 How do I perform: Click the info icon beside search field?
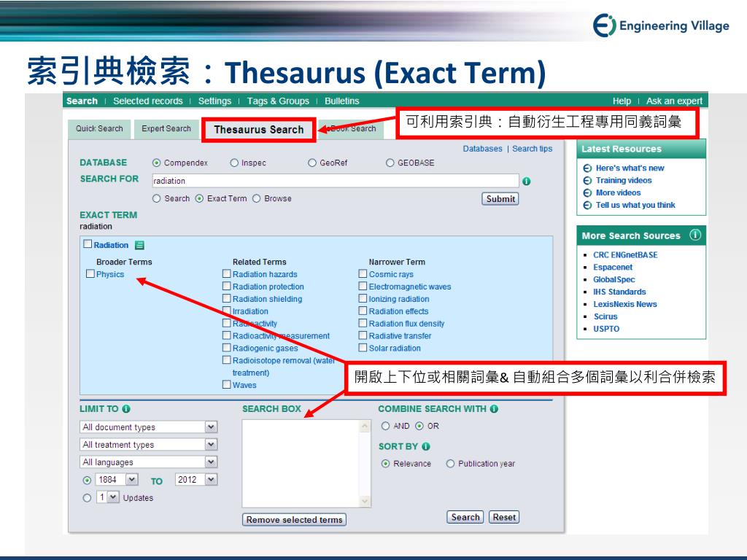(x=526, y=181)
